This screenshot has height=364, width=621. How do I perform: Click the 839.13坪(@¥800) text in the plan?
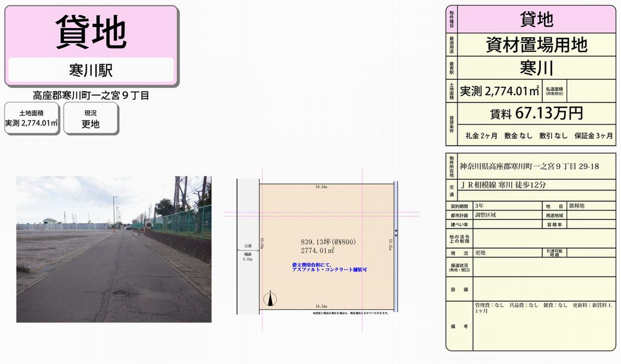click(328, 242)
